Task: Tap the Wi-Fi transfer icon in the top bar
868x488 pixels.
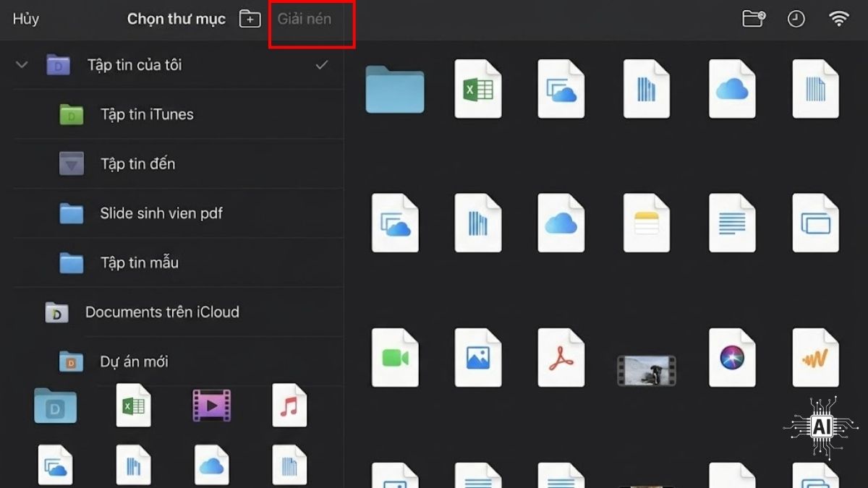Action: click(838, 19)
